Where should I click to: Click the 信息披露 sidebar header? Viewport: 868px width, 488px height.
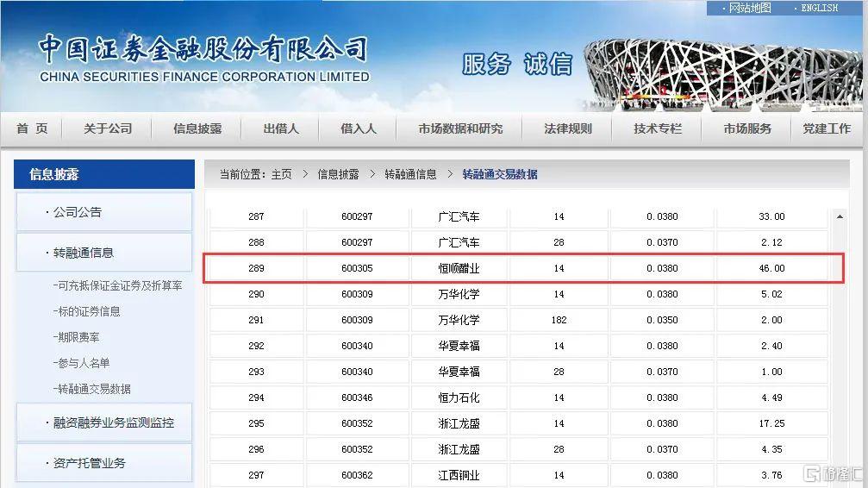(104, 174)
